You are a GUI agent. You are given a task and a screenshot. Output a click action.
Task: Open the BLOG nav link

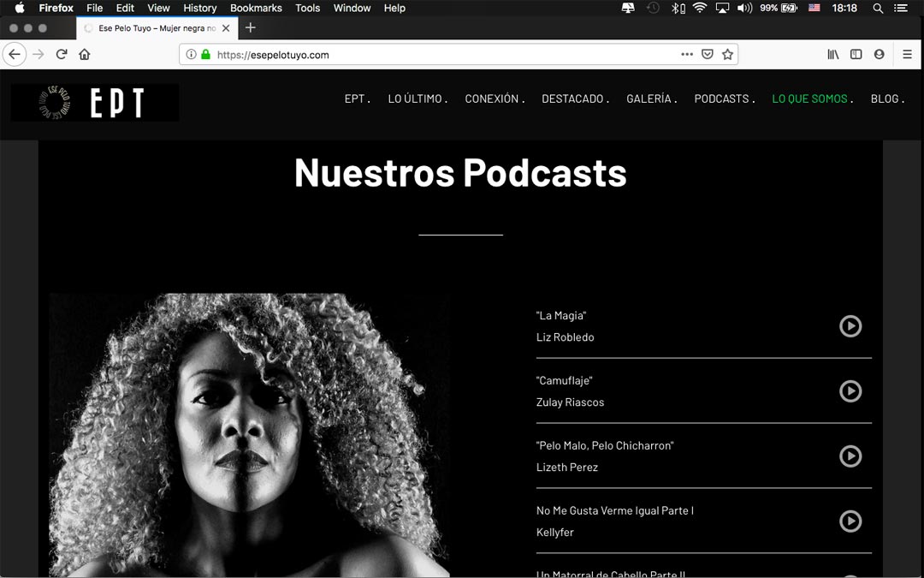pyautogui.click(x=885, y=99)
